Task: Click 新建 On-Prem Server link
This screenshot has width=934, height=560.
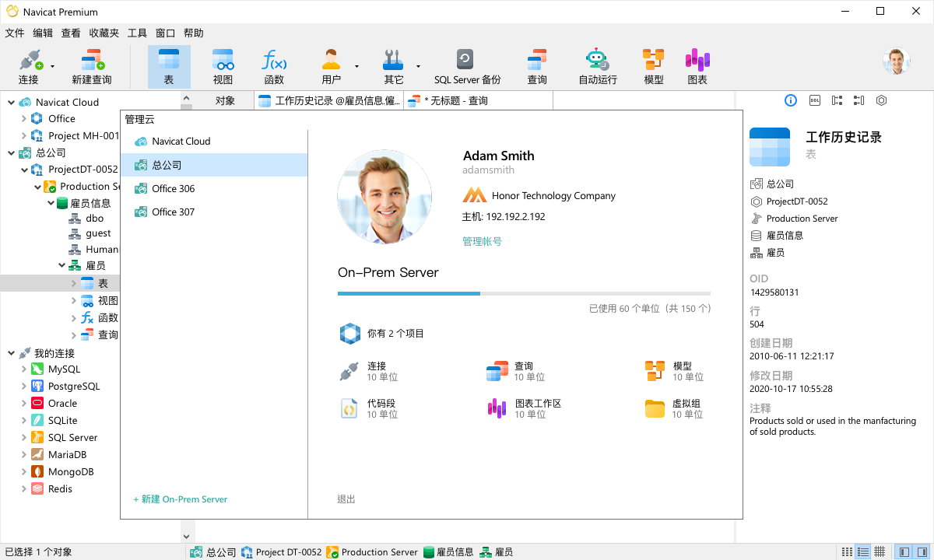Action: (x=181, y=499)
